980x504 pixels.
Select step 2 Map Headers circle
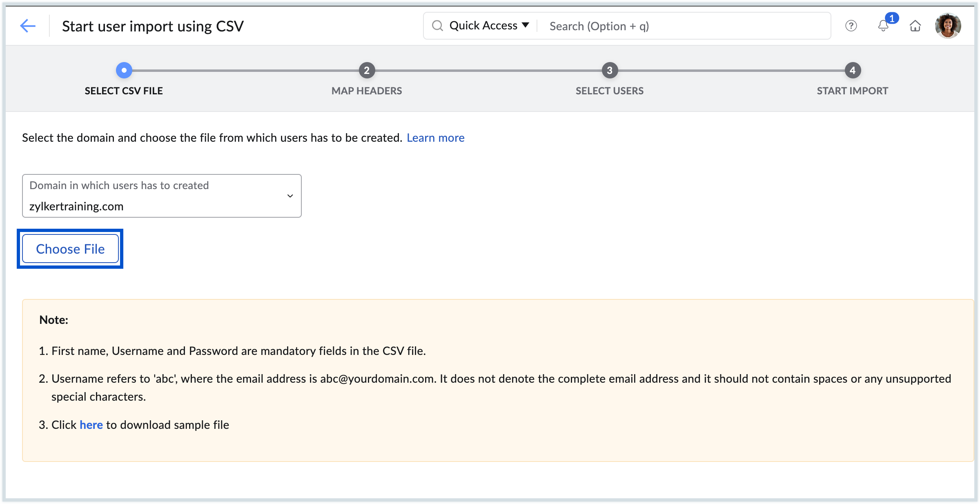click(x=367, y=70)
